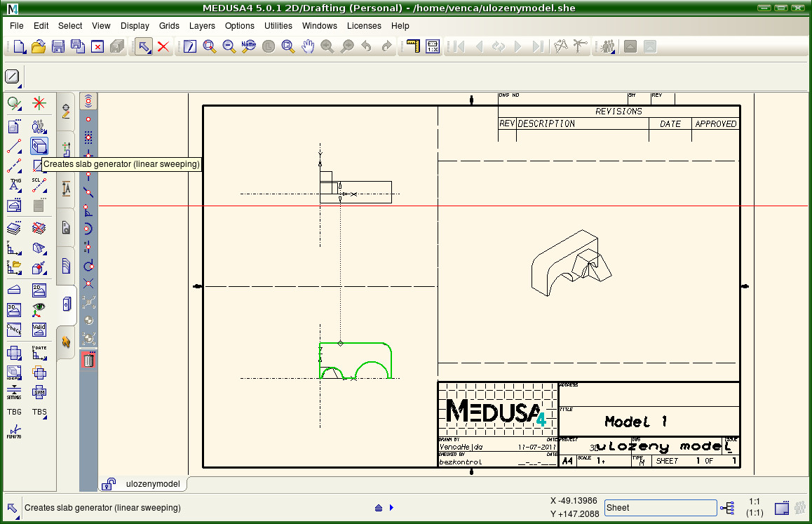This screenshot has height=524, width=812.
Task: Open the Layers menu
Action: click(x=202, y=26)
